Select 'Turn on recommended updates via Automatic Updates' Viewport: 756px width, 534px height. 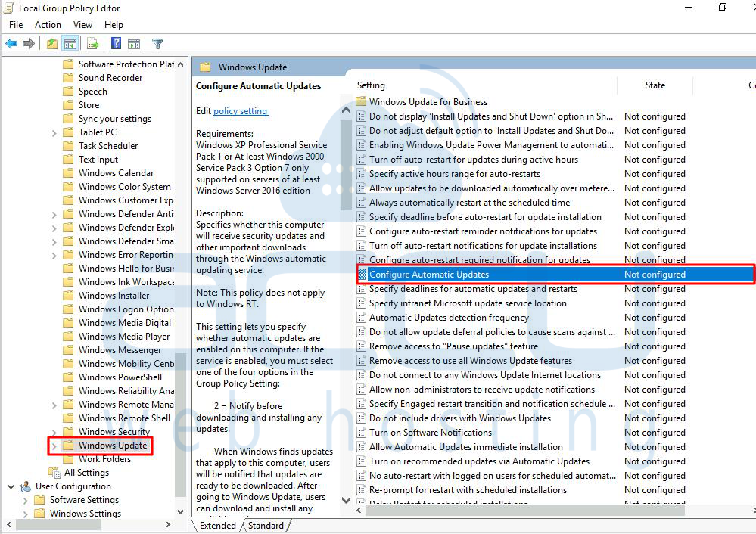479,461
